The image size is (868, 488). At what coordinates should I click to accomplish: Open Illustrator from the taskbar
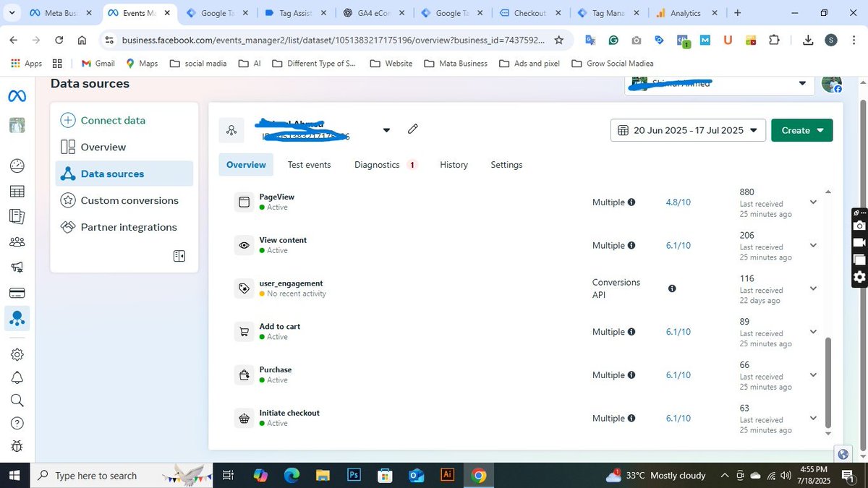click(447, 476)
